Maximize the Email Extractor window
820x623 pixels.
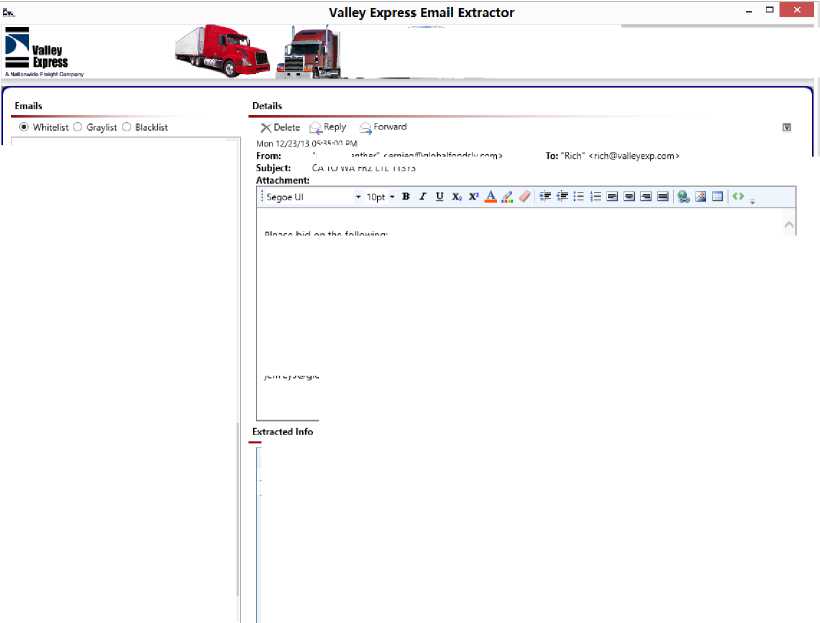click(770, 9)
